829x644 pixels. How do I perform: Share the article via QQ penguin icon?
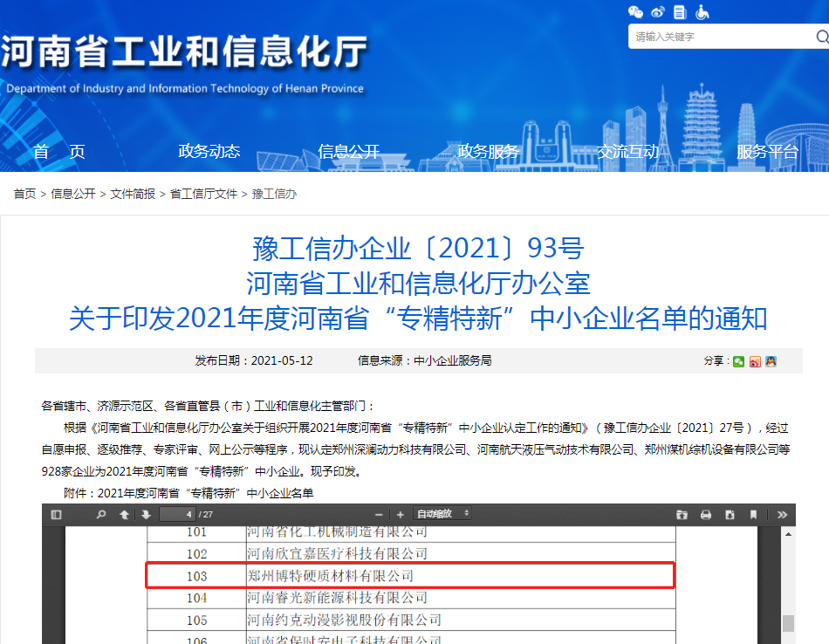pyautogui.click(x=771, y=361)
